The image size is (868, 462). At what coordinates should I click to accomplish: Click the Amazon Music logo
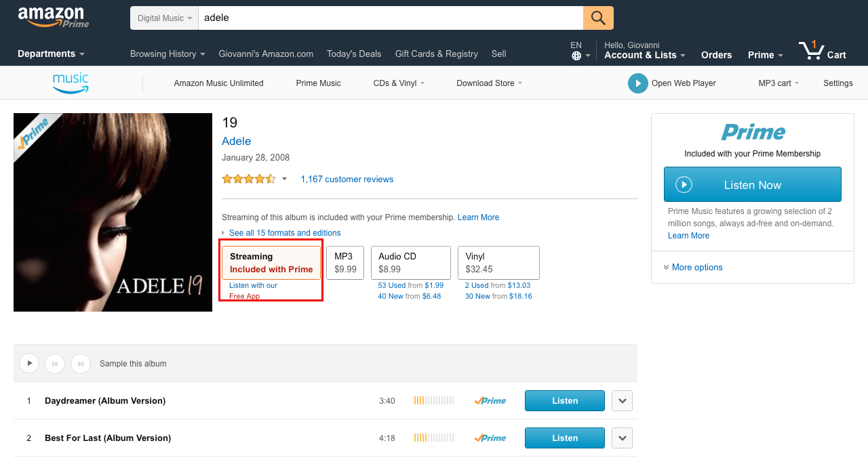click(x=71, y=83)
